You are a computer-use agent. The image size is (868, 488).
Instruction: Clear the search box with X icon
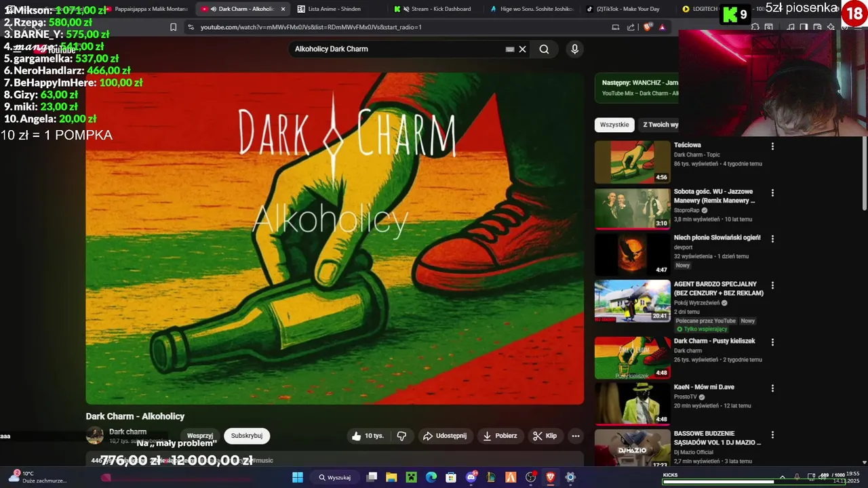click(x=522, y=49)
